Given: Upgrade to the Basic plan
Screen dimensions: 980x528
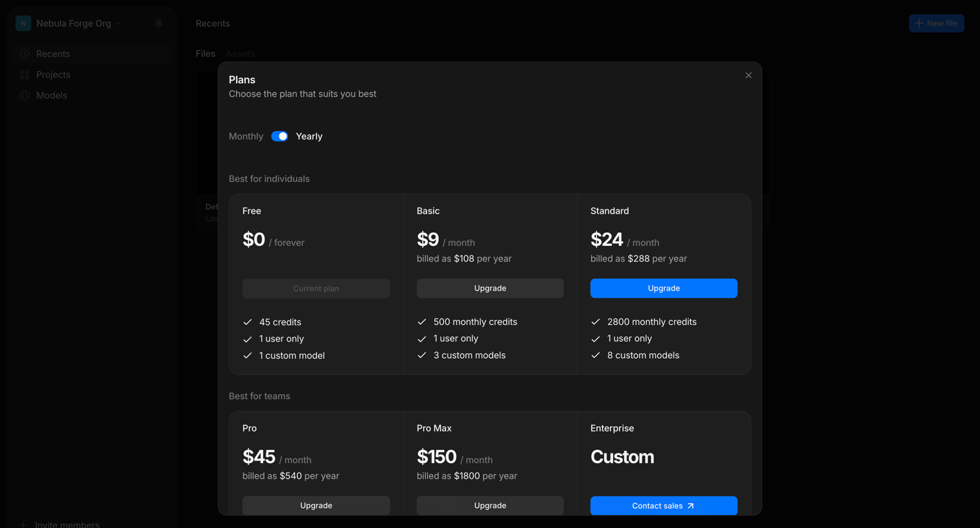Looking at the screenshot, I should pos(490,289).
